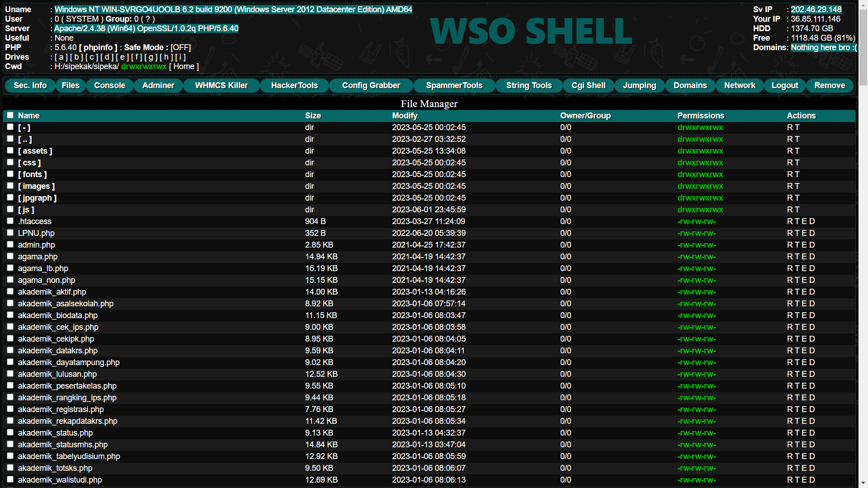Check the box for css folder
Screen dimensions: 868x488
point(10,162)
